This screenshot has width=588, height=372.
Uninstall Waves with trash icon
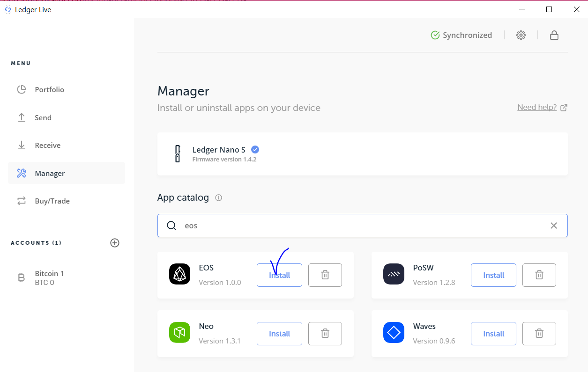539,334
